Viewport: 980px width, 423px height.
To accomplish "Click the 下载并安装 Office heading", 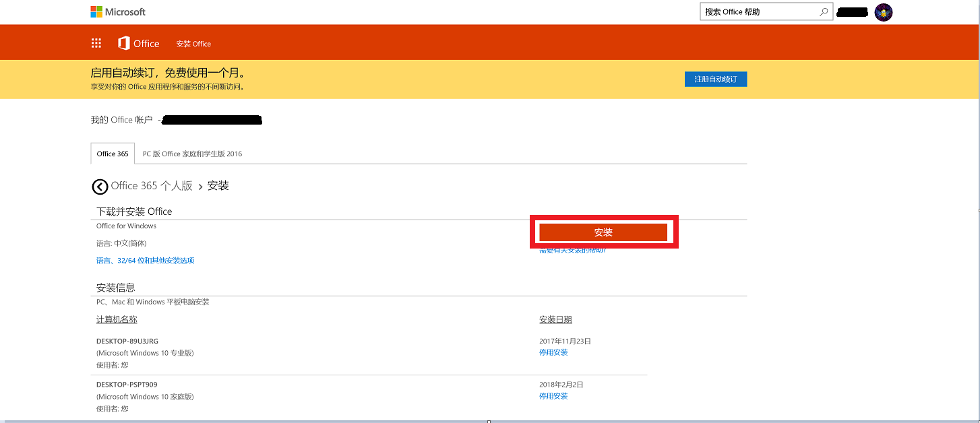I will 134,211.
